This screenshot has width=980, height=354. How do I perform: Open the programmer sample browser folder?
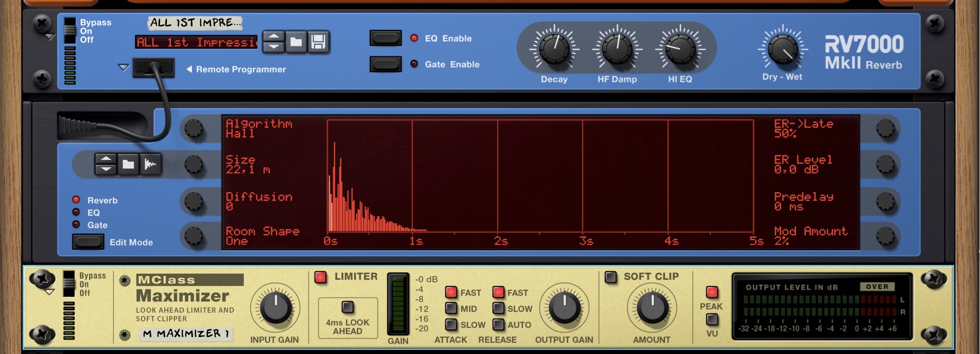[x=128, y=164]
